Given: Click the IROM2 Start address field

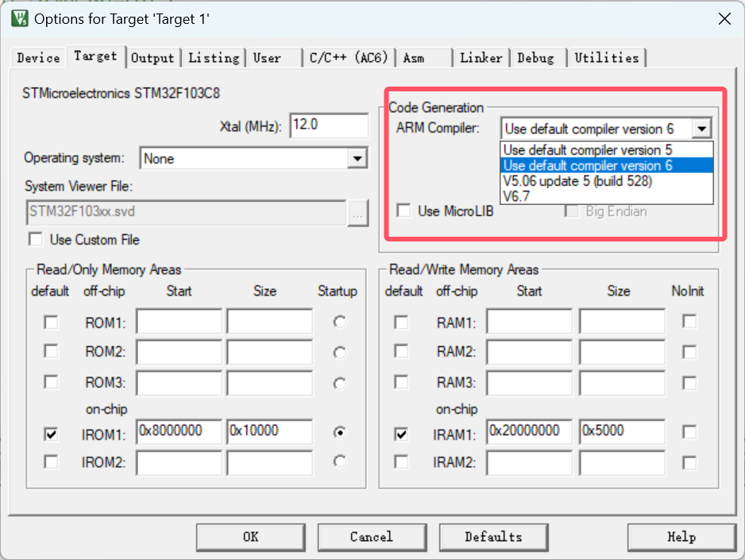Looking at the screenshot, I should (179, 462).
